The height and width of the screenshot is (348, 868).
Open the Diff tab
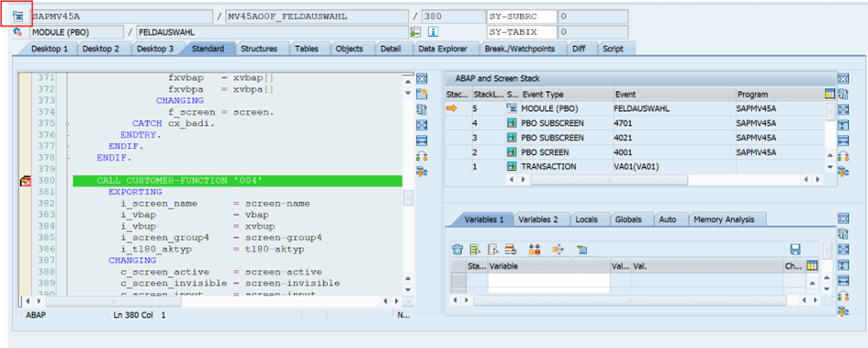coord(579,49)
